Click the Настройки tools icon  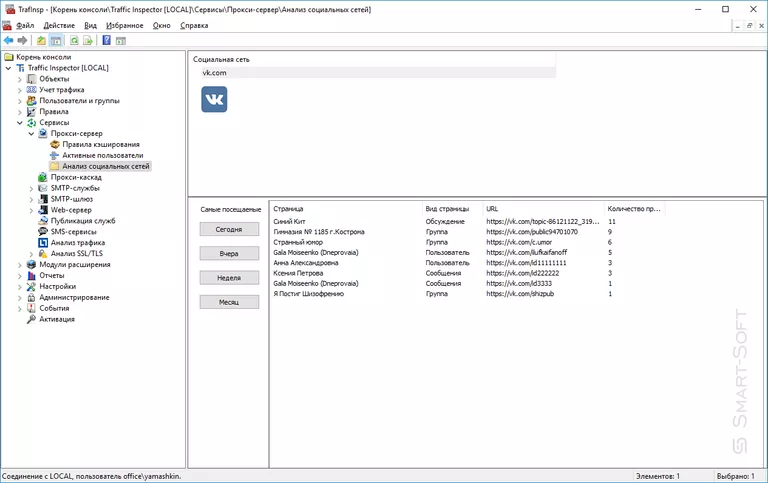(31, 286)
